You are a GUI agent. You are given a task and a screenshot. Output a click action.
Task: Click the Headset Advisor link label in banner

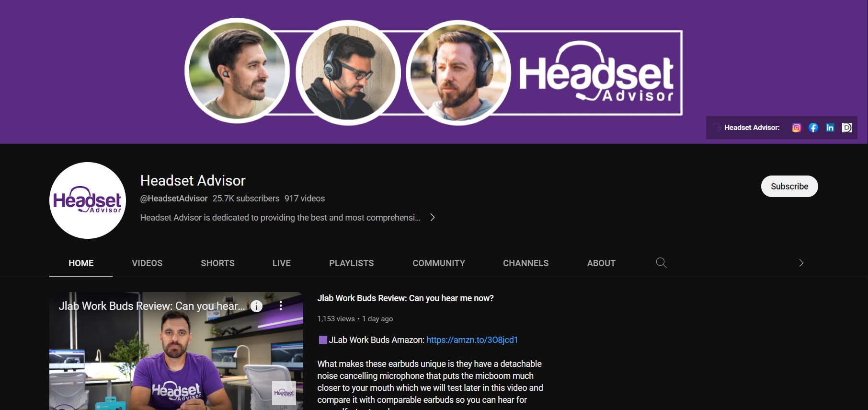tap(751, 128)
